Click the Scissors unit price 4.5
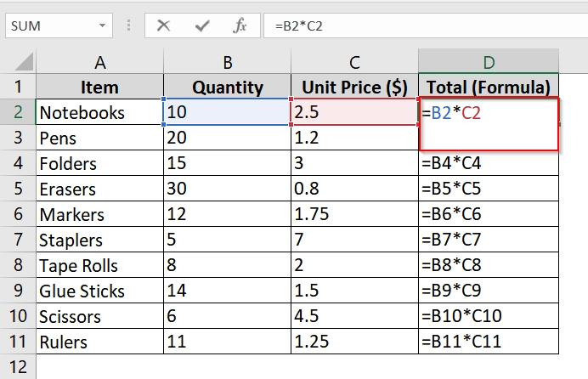Viewport: 588px width, 379px height. 354,316
